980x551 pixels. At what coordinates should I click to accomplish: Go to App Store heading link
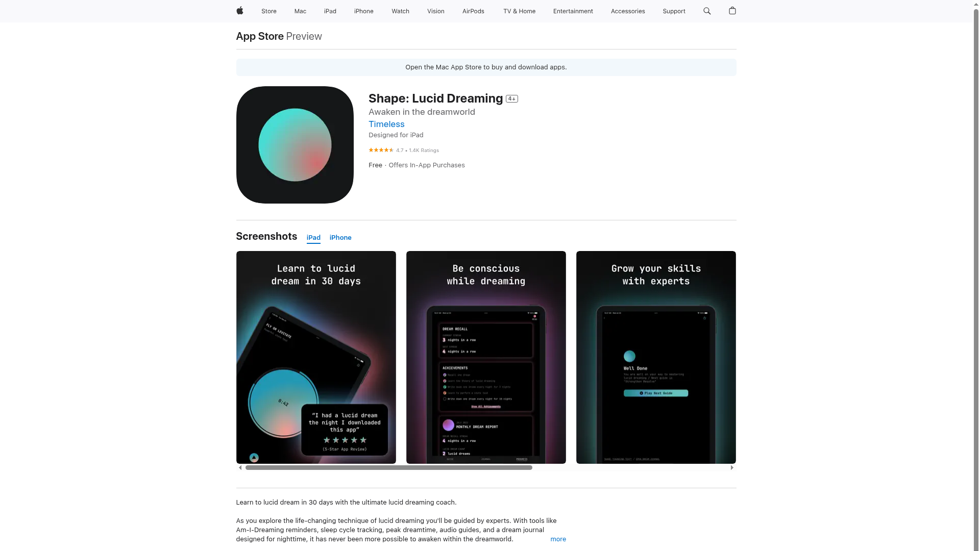260,36
